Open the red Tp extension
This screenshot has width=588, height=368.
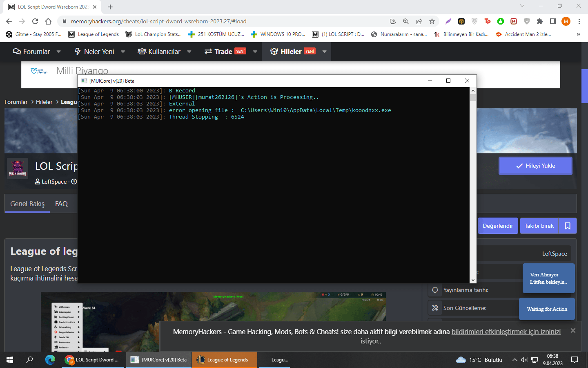488,21
